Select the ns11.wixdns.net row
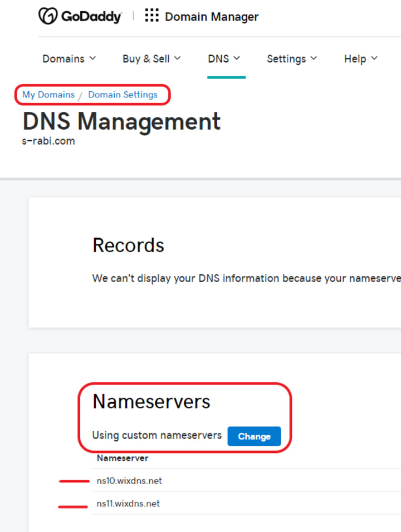This screenshot has height=532, width=401. (246, 503)
